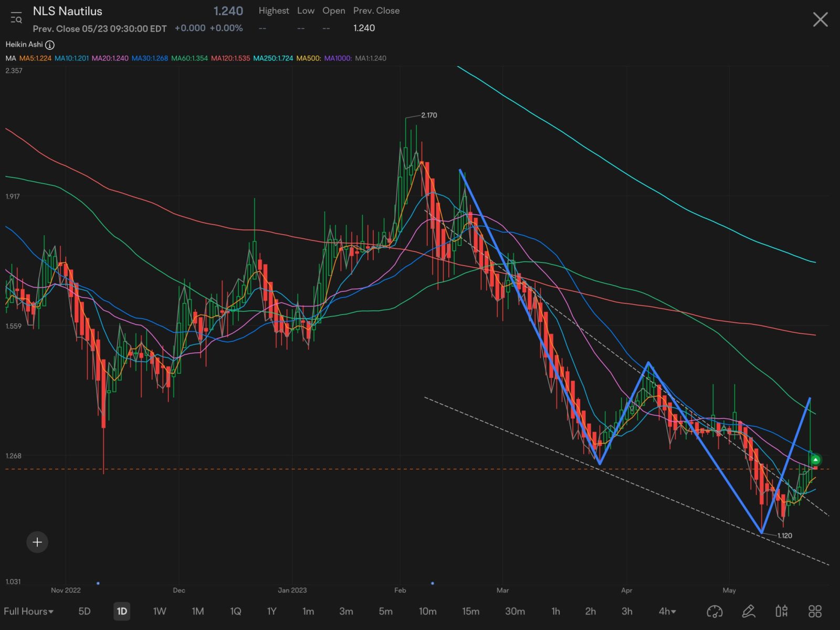Switch to the 1Y timeframe

coord(271,611)
